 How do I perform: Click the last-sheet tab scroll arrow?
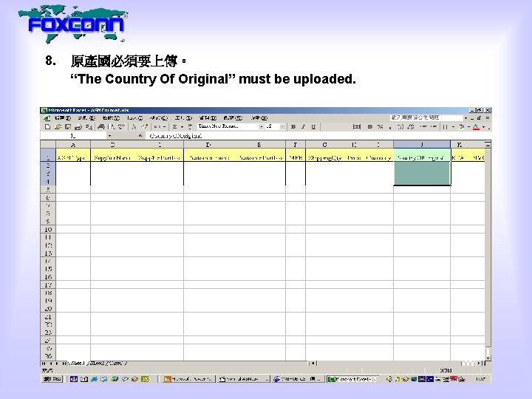63,364
